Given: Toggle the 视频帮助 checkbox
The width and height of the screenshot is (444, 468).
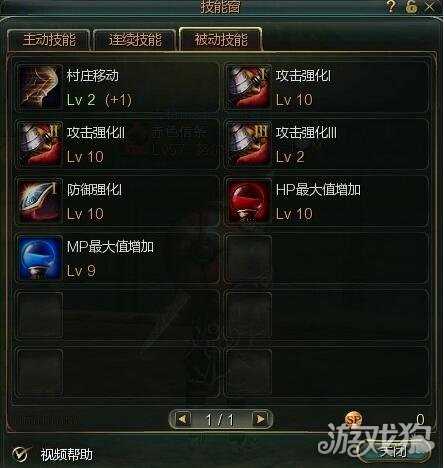Looking at the screenshot, I should coord(21,454).
